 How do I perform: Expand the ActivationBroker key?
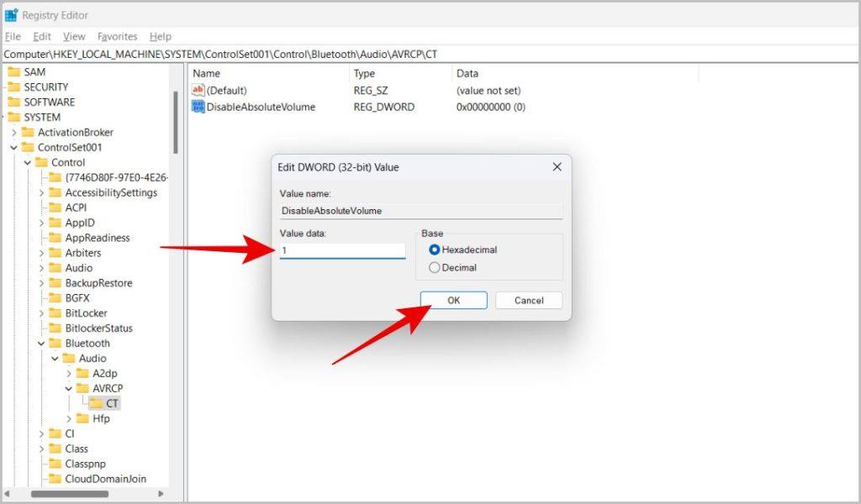(x=13, y=132)
